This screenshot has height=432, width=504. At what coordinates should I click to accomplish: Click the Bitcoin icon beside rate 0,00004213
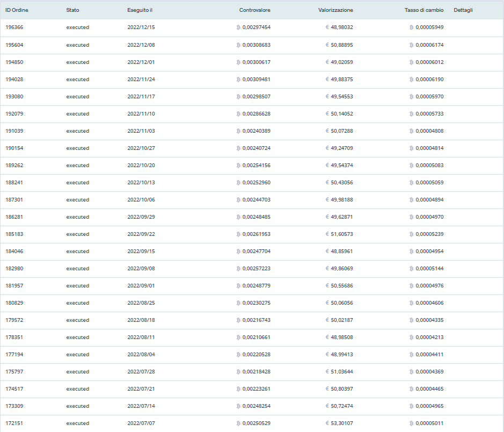point(411,337)
